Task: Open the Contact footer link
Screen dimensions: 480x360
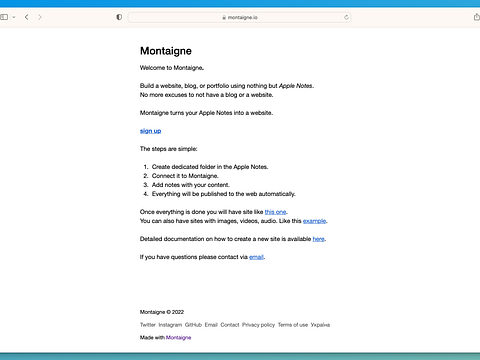Action: 230,325
